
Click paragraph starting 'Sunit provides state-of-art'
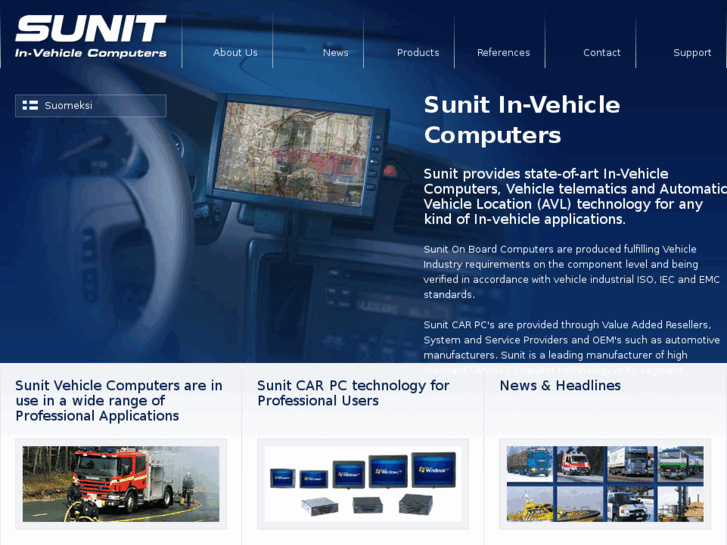[x=575, y=196]
